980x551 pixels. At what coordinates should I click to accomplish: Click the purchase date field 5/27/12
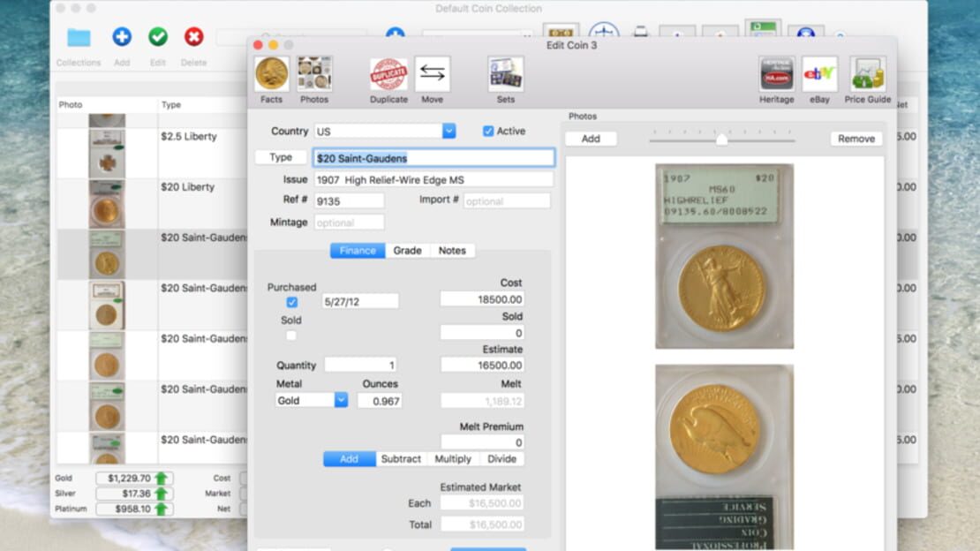point(360,301)
